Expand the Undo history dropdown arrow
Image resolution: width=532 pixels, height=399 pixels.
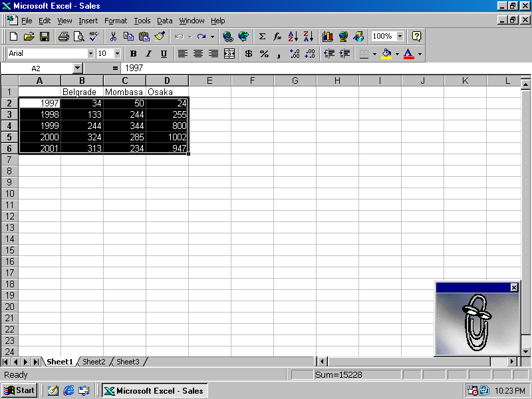(190, 37)
